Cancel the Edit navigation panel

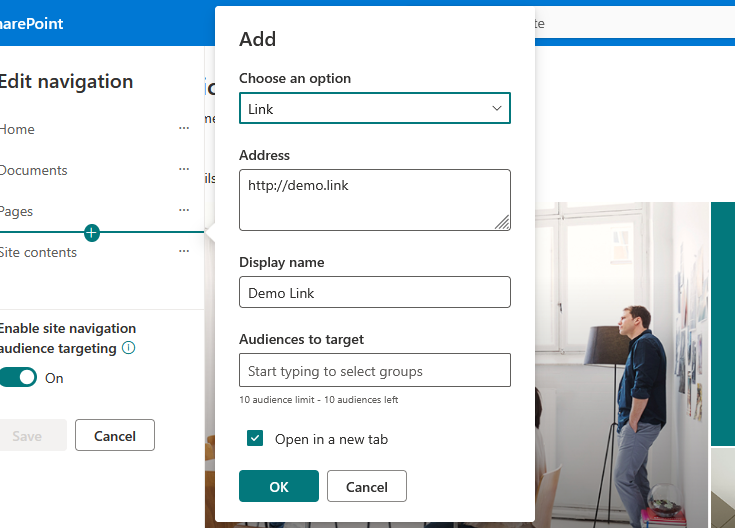115,436
